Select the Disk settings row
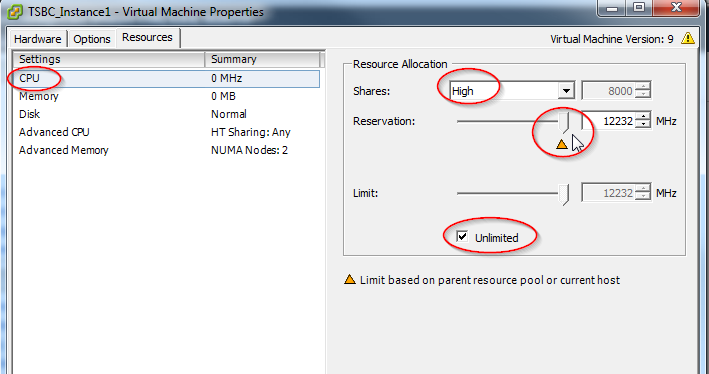This screenshot has width=709, height=374. 166,114
